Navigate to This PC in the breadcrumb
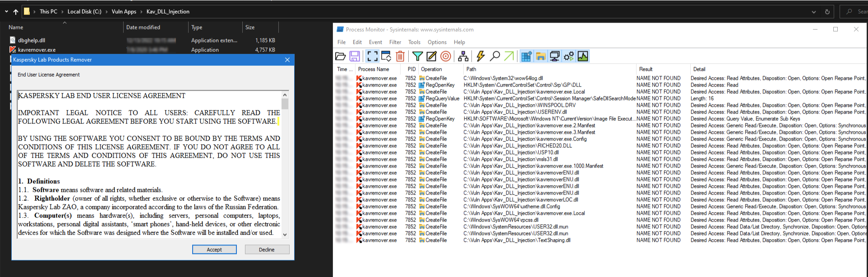The height and width of the screenshot is (277, 868). [x=48, y=12]
